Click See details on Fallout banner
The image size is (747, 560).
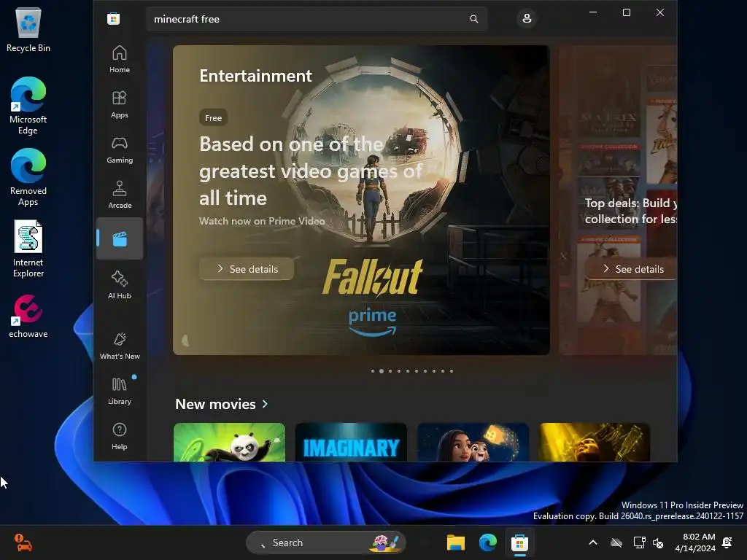(247, 269)
